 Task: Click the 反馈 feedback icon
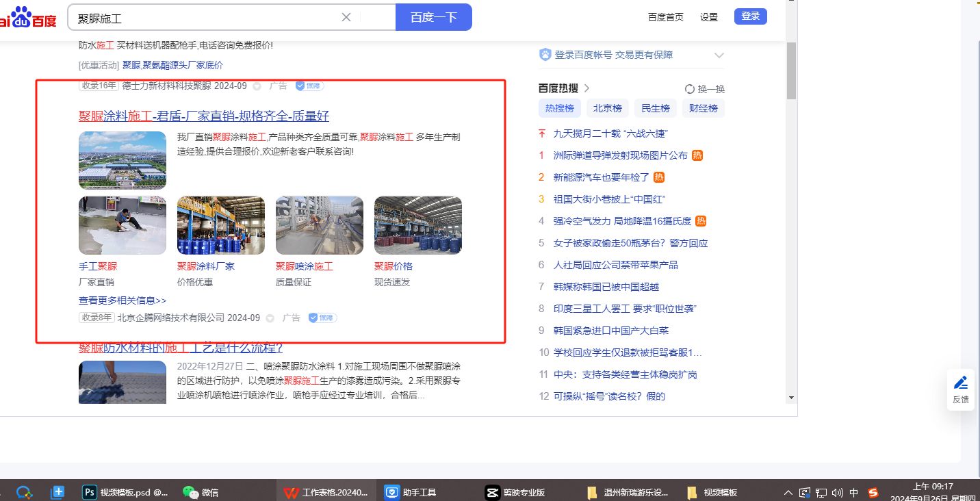961,389
